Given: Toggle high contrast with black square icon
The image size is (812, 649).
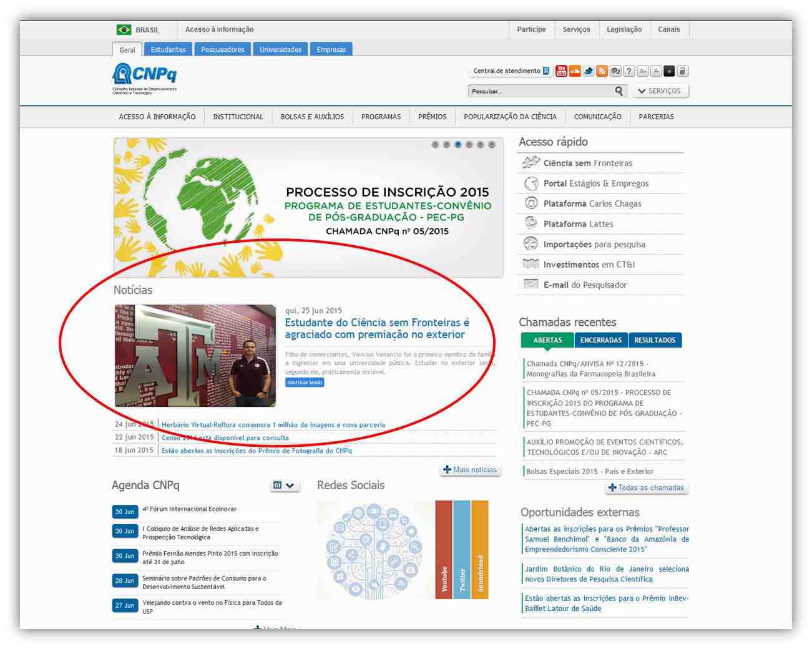Looking at the screenshot, I should pos(669,71).
